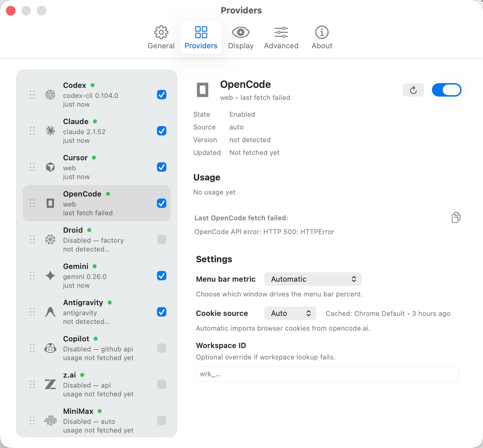Select the Copilot row title
The width and height of the screenshot is (483, 448).
tap(76, 339)
